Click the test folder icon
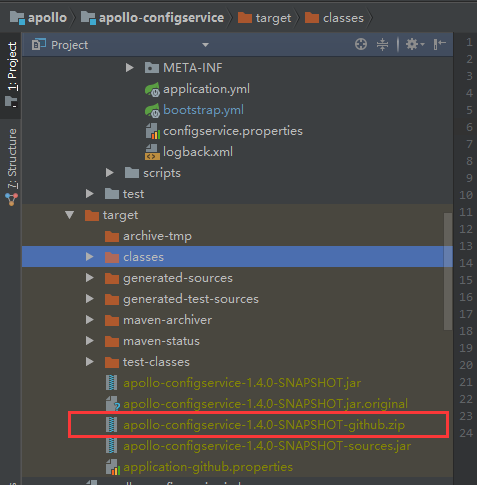The height and width of the screenshot is (485, 477). (112, 194)
